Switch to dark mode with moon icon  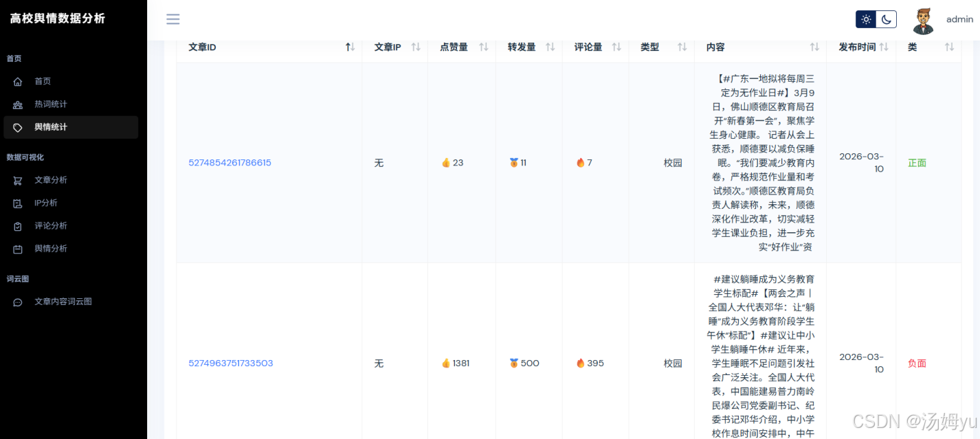[x=887, y=19]
